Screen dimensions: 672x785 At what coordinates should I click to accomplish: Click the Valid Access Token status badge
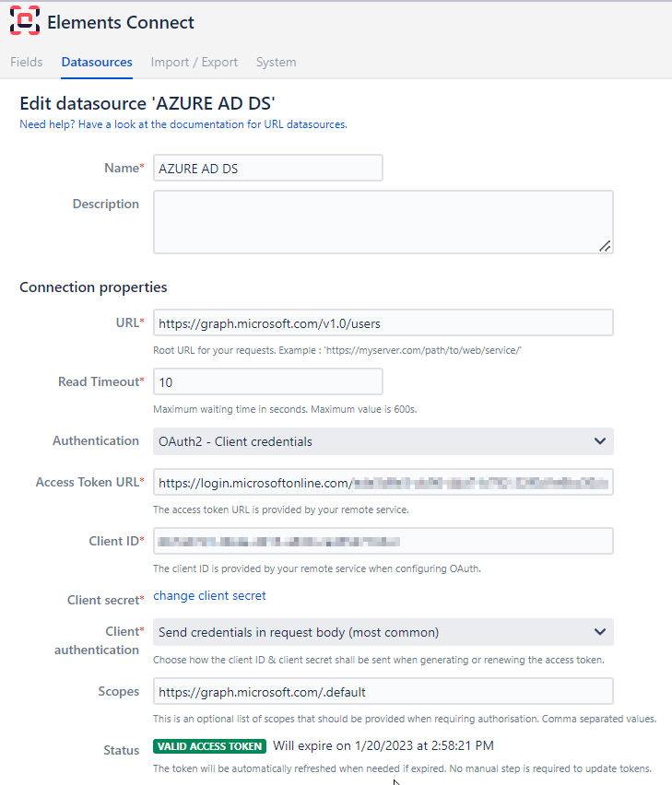click(209, 746)
